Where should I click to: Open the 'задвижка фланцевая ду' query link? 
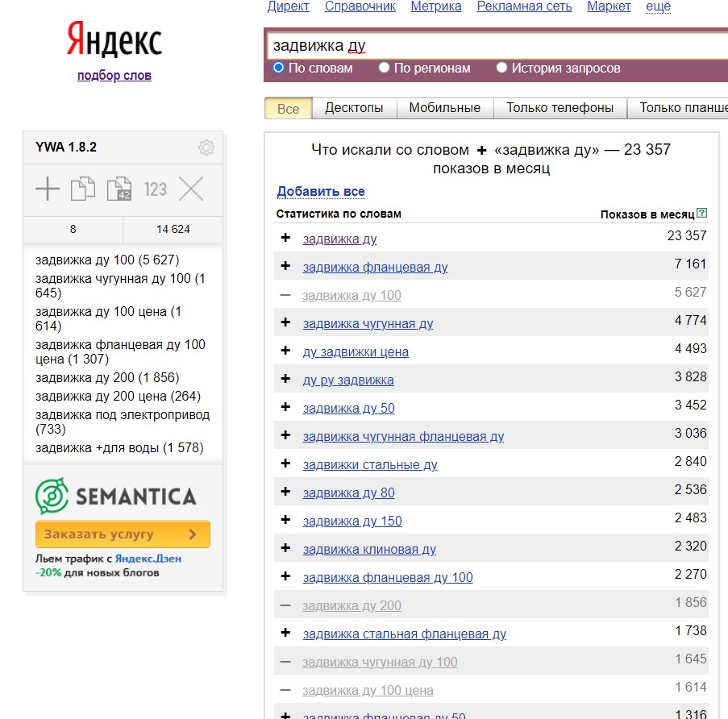(x=375, y=268)
